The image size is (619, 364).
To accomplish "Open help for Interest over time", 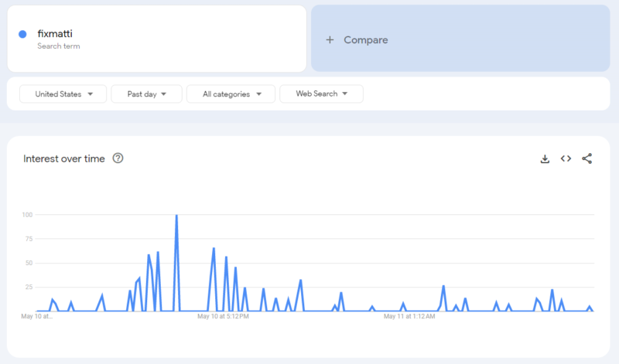I will tap(118, 158).
